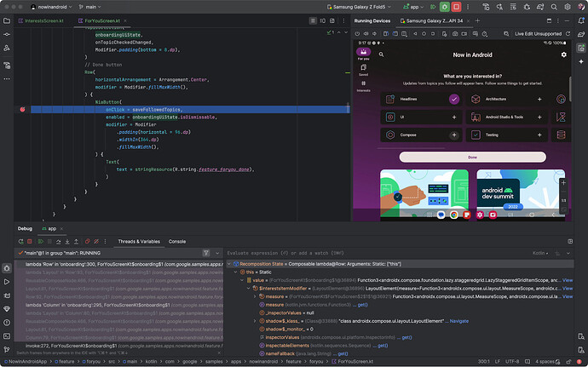
Task: Follow the Compose topic with plus
Action: (453, 135)
